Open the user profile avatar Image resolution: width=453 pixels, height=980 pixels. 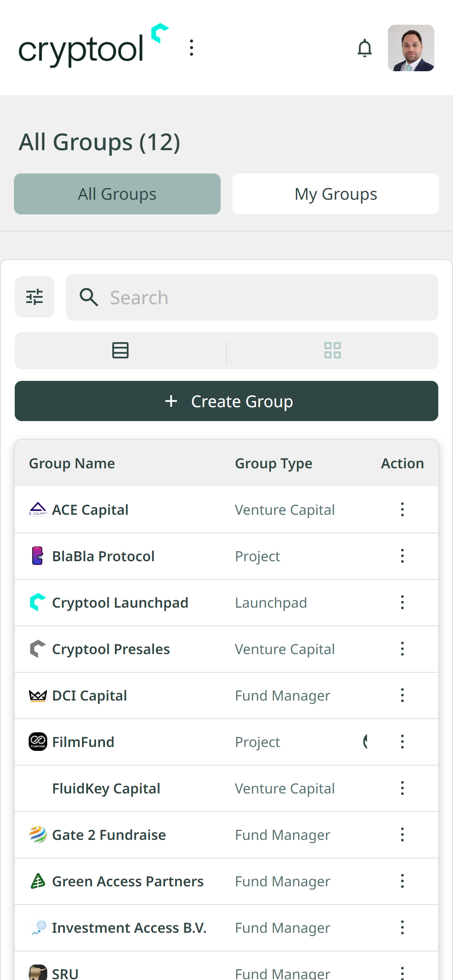coord(411,48)
